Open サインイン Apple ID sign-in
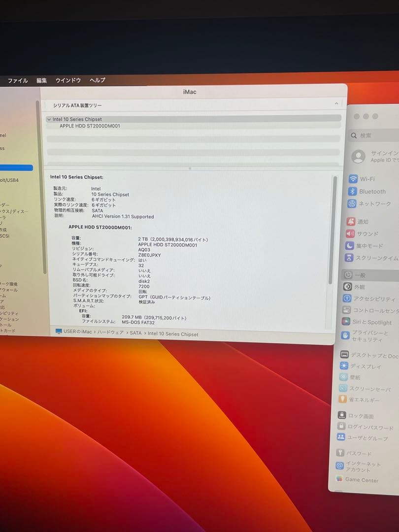This screenshot has height=532, width=399. click(x=384, y=157)
